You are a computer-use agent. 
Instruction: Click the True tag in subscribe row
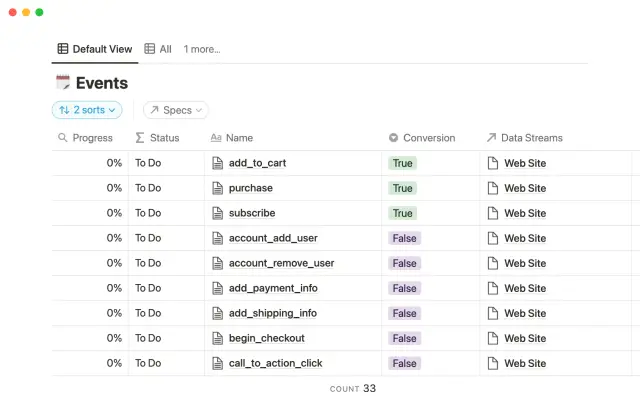tap(402, 213)
